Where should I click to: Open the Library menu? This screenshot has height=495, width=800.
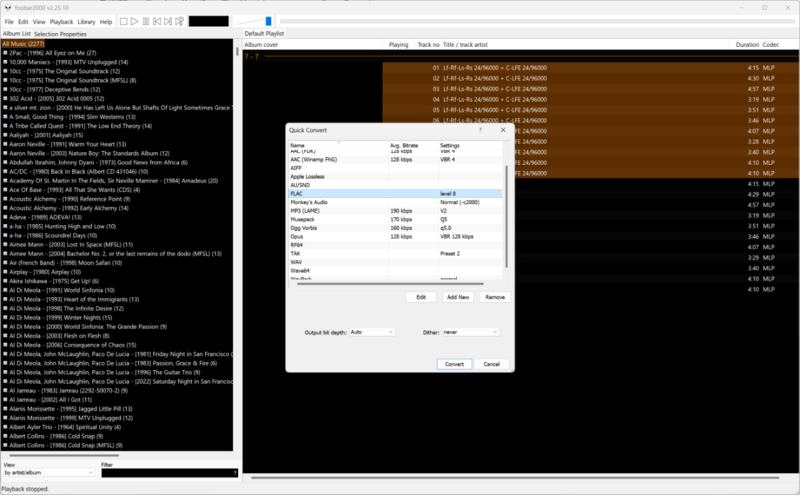click(86, 22)
